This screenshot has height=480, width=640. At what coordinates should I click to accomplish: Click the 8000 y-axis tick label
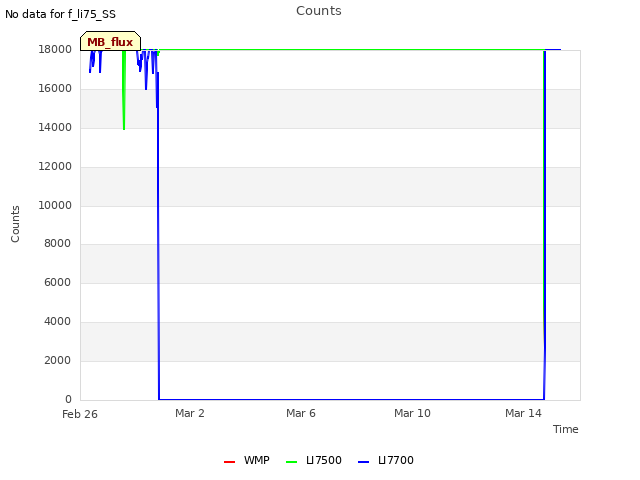coord(58,244)
